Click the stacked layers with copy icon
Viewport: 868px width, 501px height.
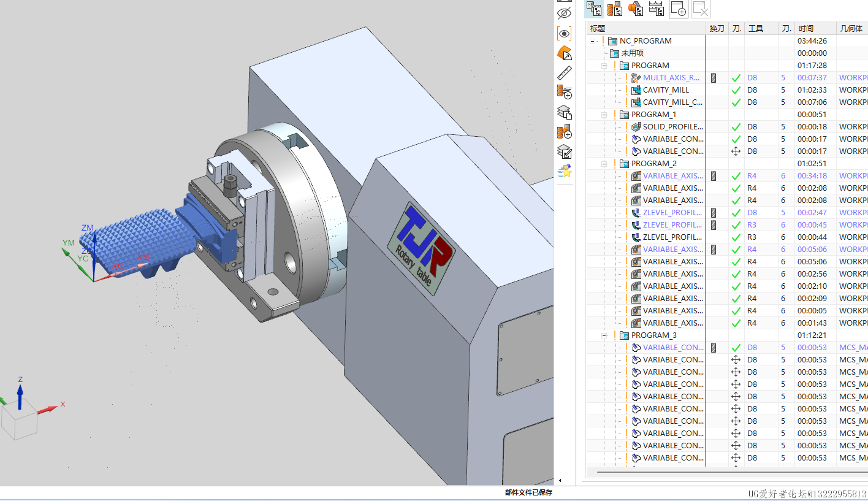pyautogui.click(x=564, y=112)
